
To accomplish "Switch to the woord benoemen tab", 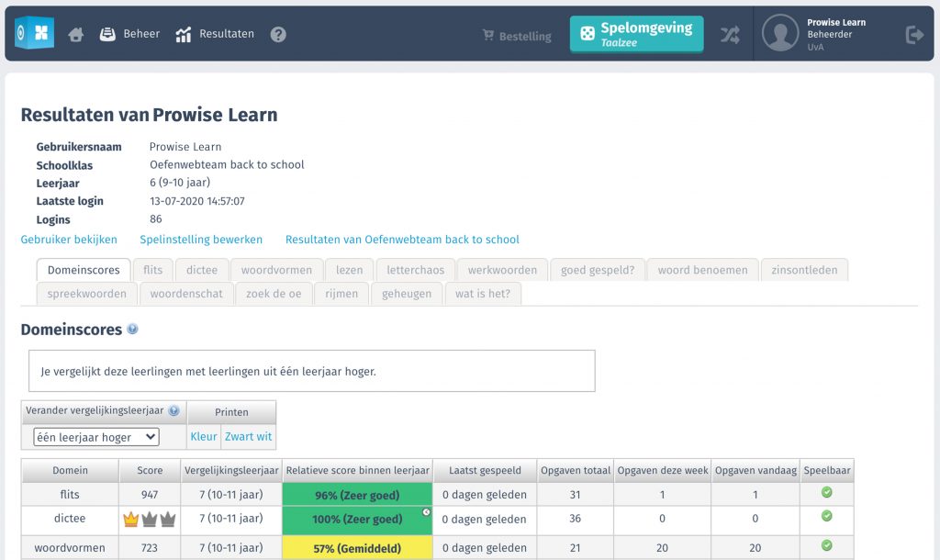I will click(702, 270).
